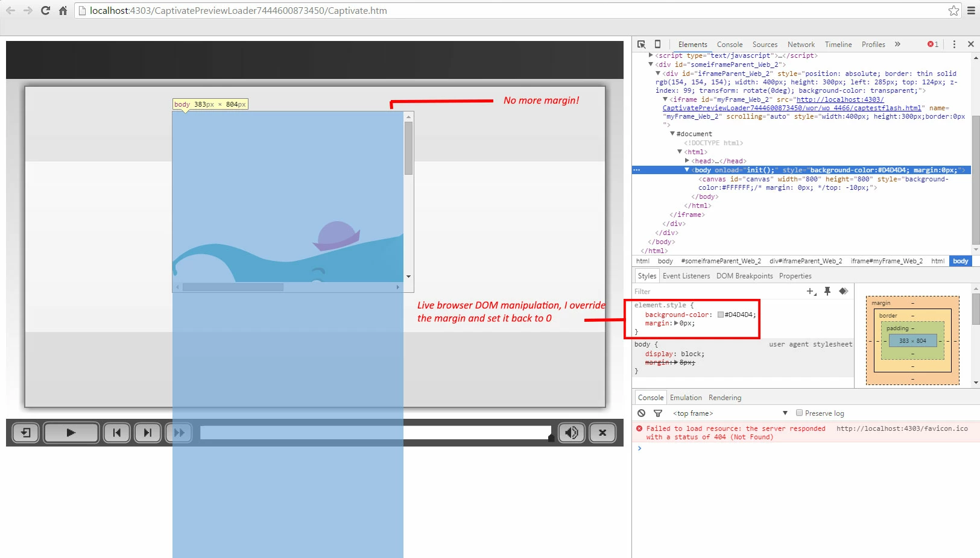The width and height of the screenshot is (980, 558).
Task: Click the iframe horizontal scrollbar thumb
Action: (x=233, y=287)
